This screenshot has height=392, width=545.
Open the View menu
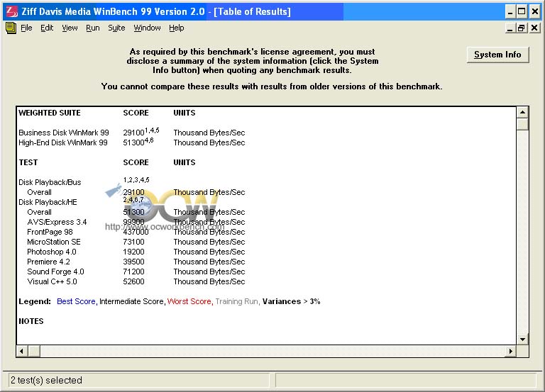pyautogui.click(x=70, y=28)
